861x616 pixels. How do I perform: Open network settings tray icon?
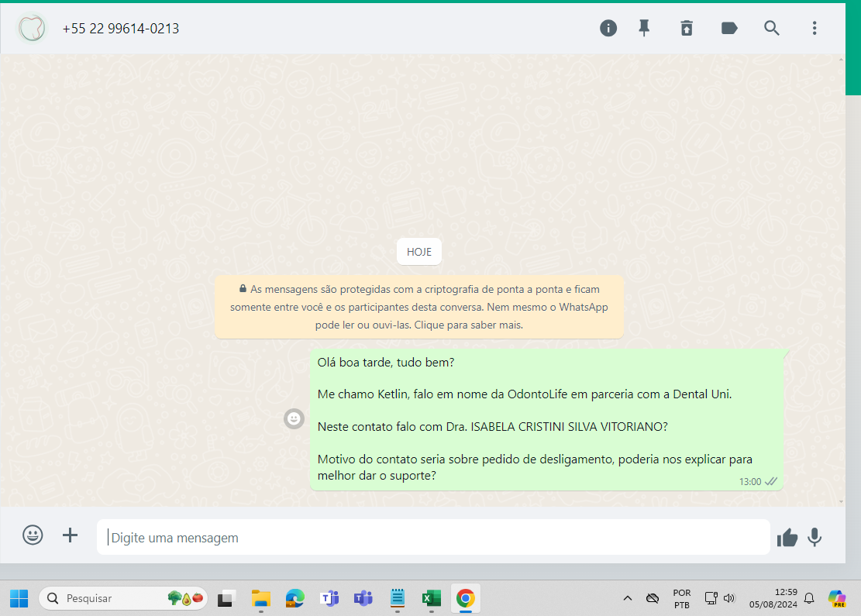[x=711, y=598]
